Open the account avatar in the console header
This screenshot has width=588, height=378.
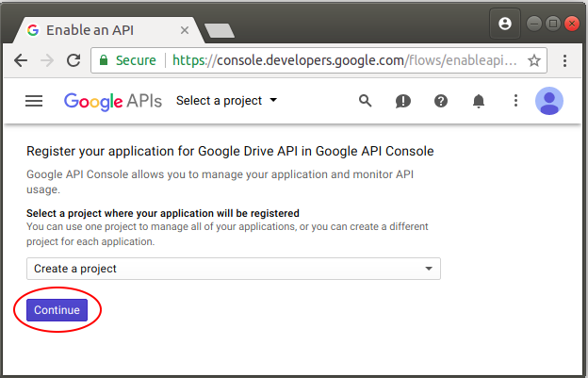point(549,101)
